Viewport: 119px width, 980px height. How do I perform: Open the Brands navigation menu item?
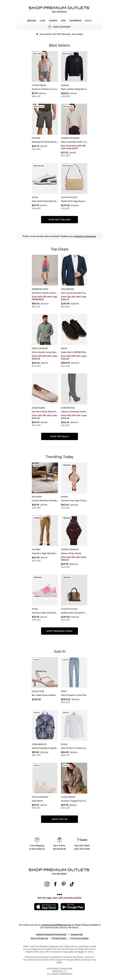pyautogui.click(x=32, y=21)
